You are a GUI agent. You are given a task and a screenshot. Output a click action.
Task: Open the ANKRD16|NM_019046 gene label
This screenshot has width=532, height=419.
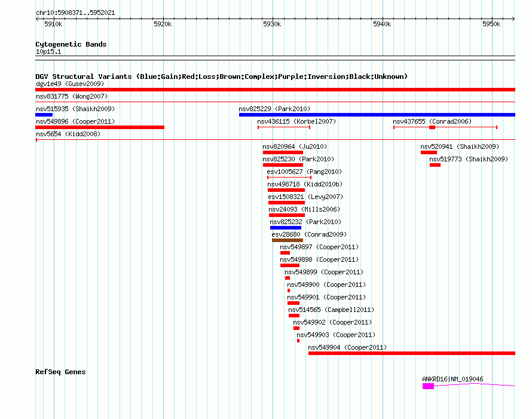point(452,380)
